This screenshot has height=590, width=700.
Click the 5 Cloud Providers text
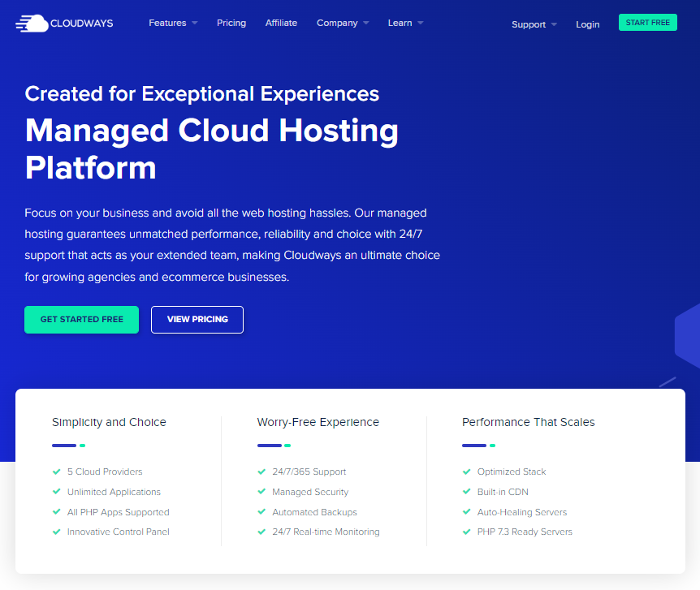[105, 472]
